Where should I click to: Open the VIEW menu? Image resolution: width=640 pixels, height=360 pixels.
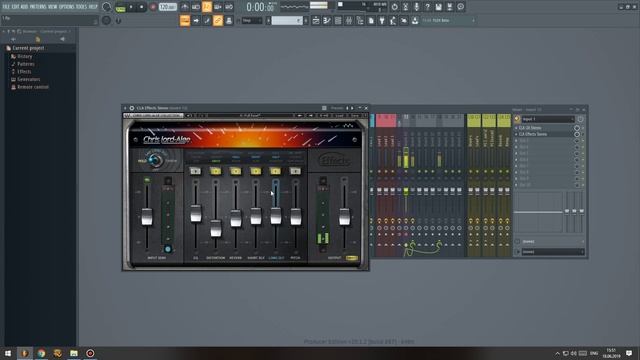pyautogui.click(x=53, y=7)
